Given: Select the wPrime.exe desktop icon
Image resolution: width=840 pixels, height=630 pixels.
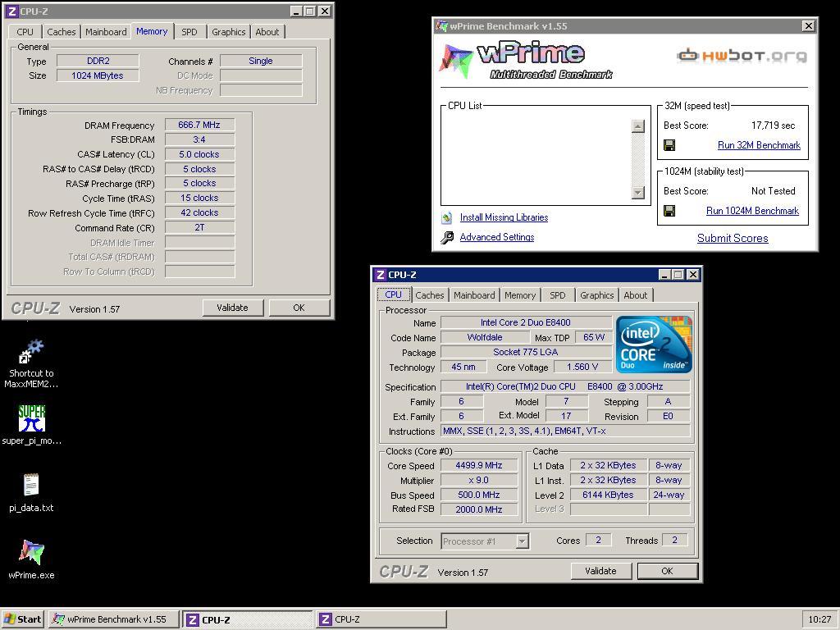Looking at the screenshot, I should click(x=32, y=552).
